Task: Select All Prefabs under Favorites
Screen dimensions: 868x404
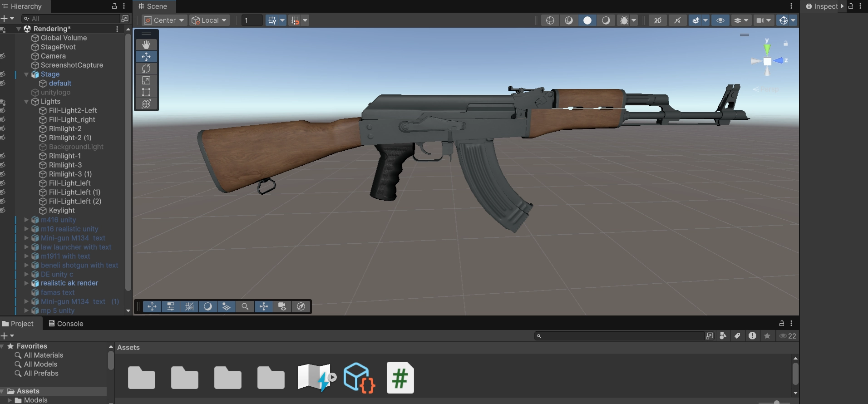Action: [x=41, y=373]
